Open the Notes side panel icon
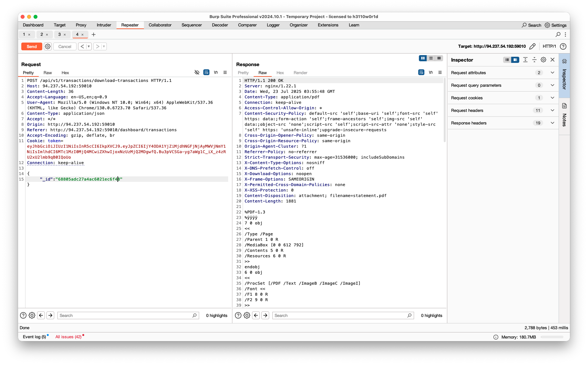Image resolution: width=588 pixels, height=365 pixels. (564, 106)
